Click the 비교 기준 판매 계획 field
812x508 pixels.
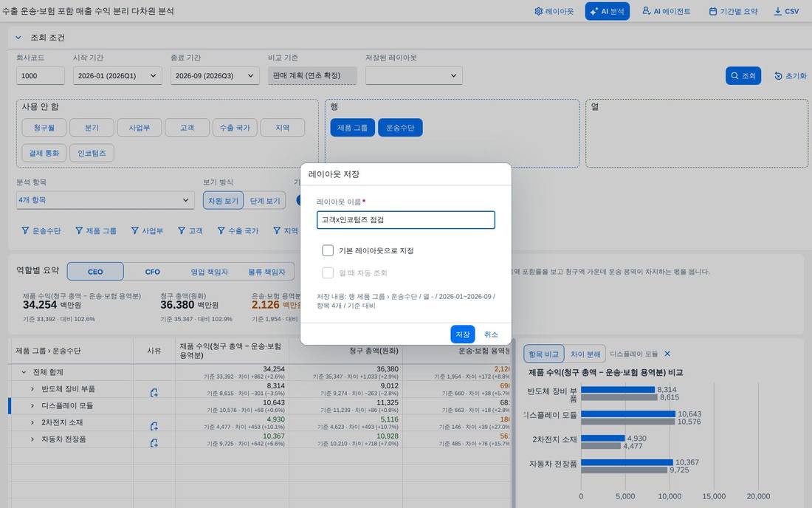(x=312, y=75)
